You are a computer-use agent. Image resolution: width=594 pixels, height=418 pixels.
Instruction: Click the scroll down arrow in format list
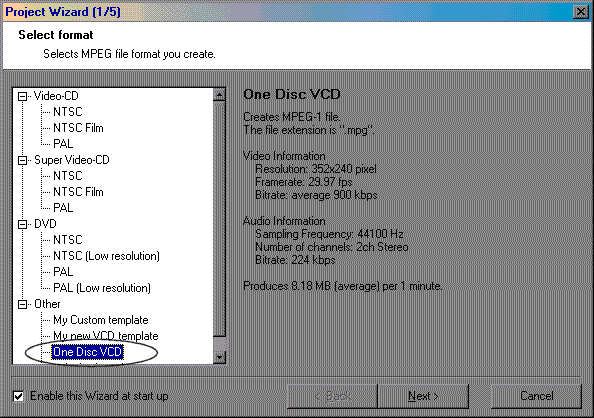(x=219, y=357)
